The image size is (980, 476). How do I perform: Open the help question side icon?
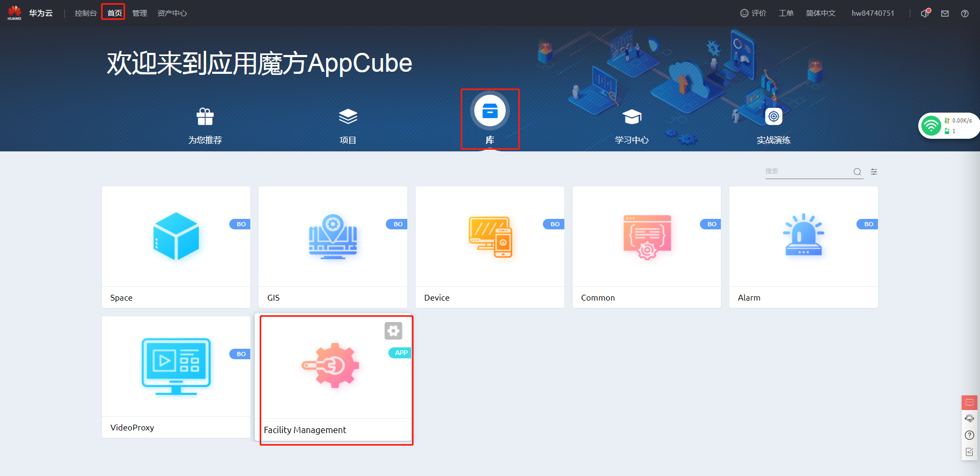[x=970, y=435]
